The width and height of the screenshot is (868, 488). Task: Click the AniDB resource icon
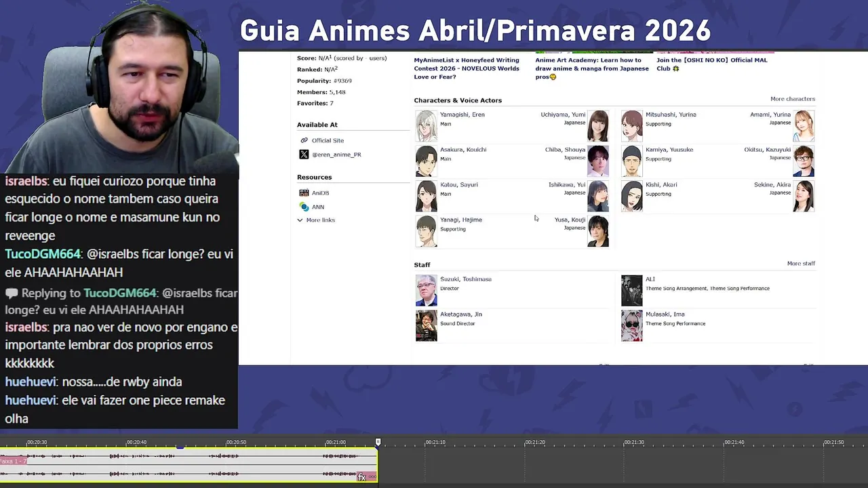(304, 193)
